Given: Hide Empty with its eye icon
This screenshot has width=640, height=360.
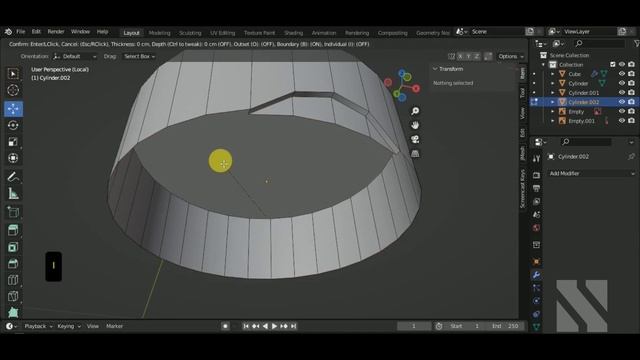Looking at the screenshot, I should pos(622,111).
